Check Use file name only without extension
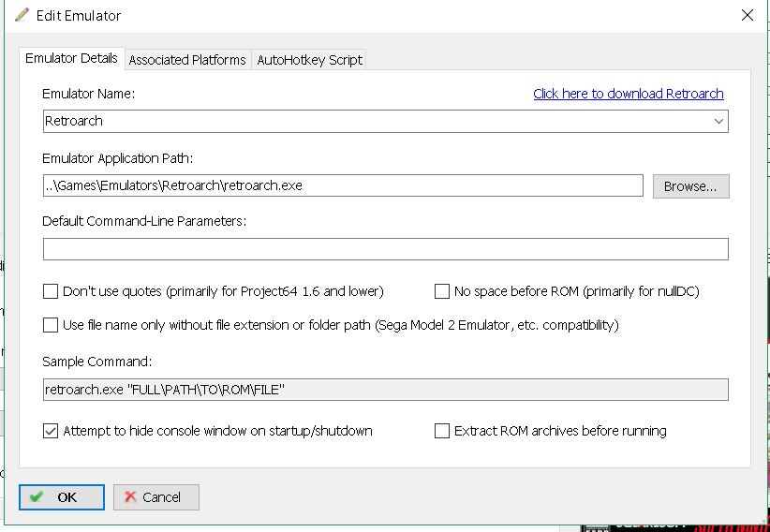Viewport: 770px width, 532px height. [x=51, y=325]
